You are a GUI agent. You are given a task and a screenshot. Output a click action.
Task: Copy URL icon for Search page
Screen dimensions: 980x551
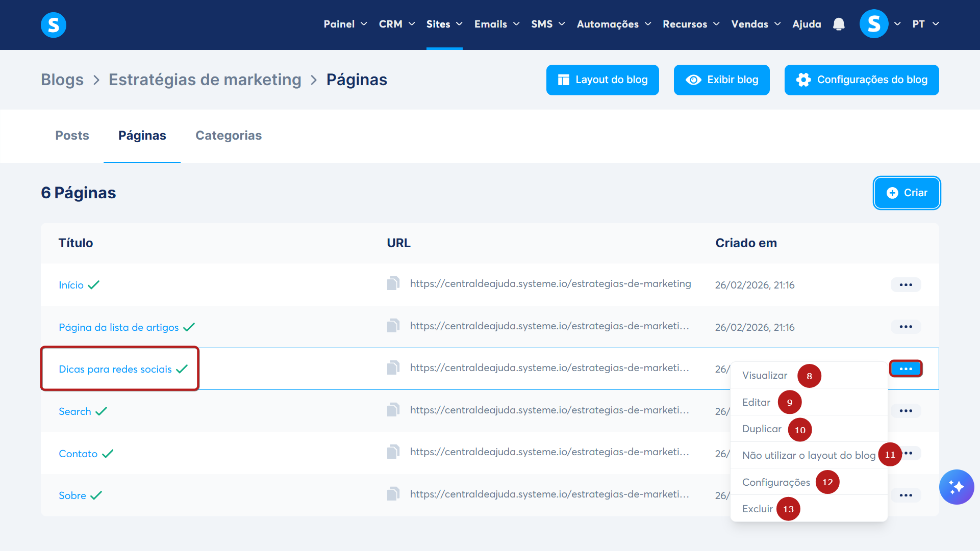(x=393, y=410)
